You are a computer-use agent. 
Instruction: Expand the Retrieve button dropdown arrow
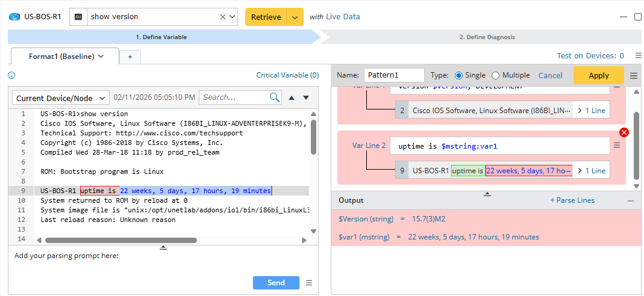295,17
